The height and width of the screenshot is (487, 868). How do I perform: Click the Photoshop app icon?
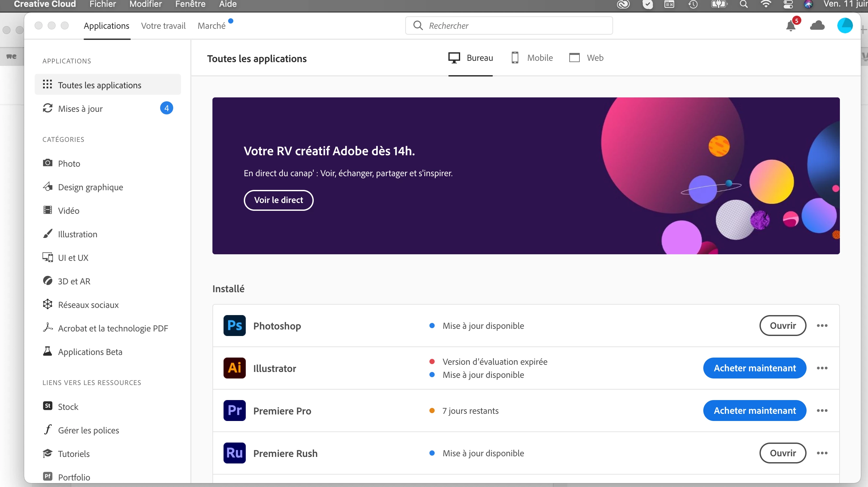point(234,326)
